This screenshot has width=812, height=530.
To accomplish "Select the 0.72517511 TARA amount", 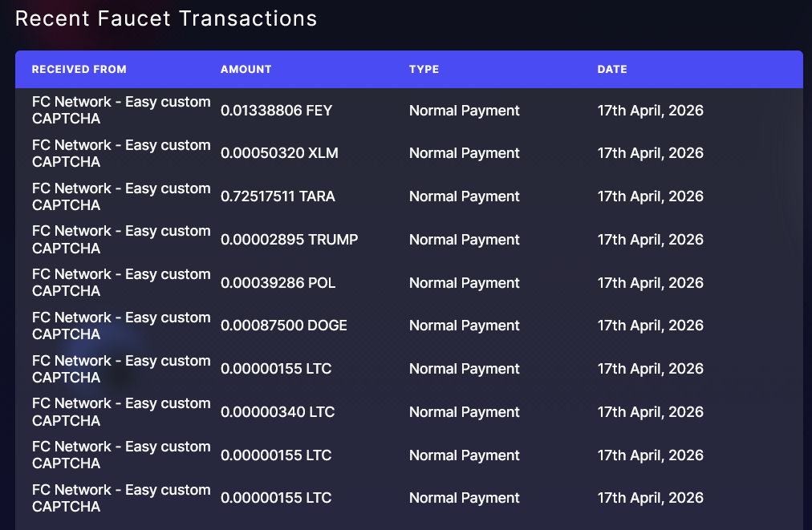I will coord(278,196).
